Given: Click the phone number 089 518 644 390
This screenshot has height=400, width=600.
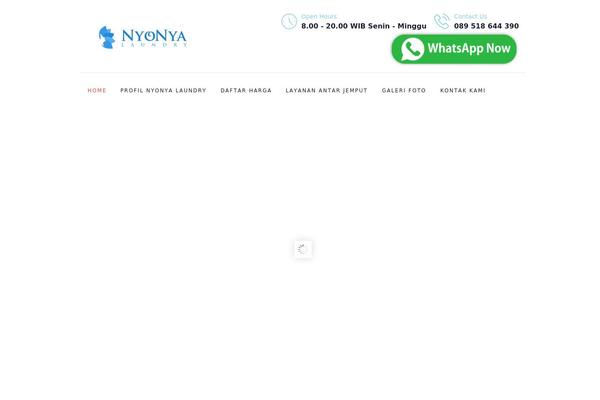Looking at the screenshot, I should (x=486, y=26).
